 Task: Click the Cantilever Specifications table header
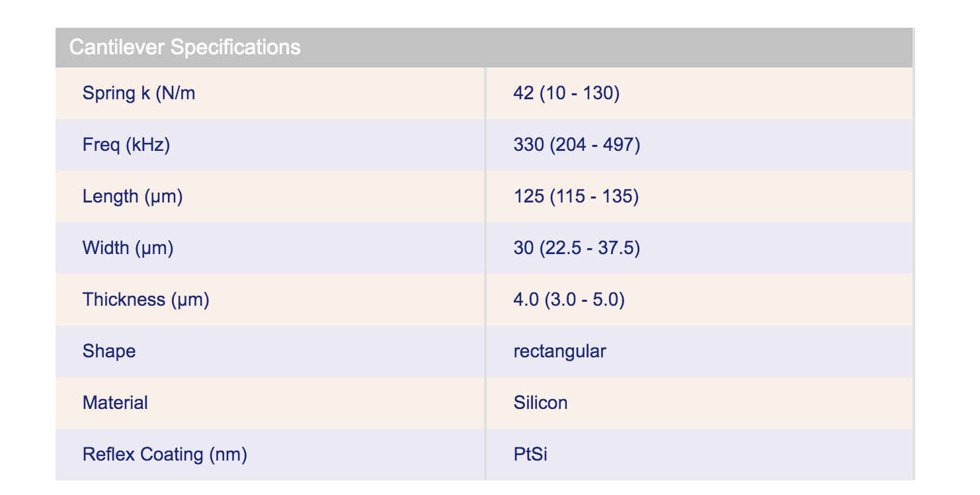[x=185, y=48]
